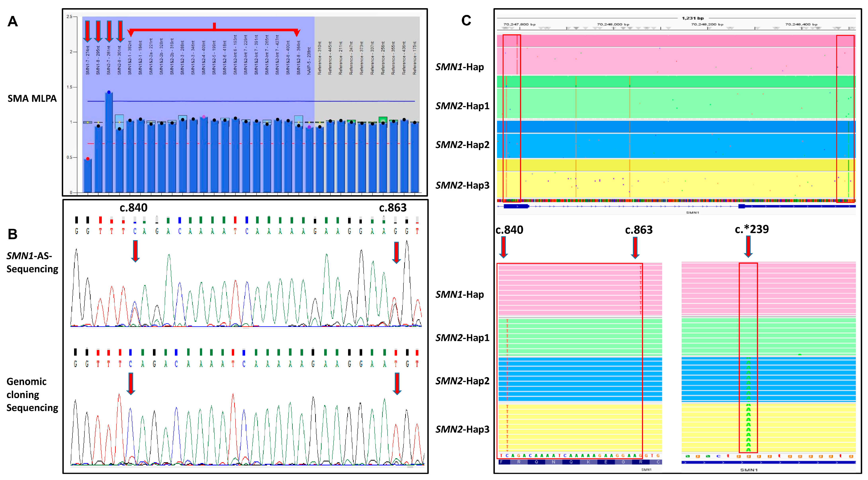This screenshot has height=480, width=868.
Task: Click the '70,248,400 bp' coordinate on the ruler
Action: click(x=801, y=24)
